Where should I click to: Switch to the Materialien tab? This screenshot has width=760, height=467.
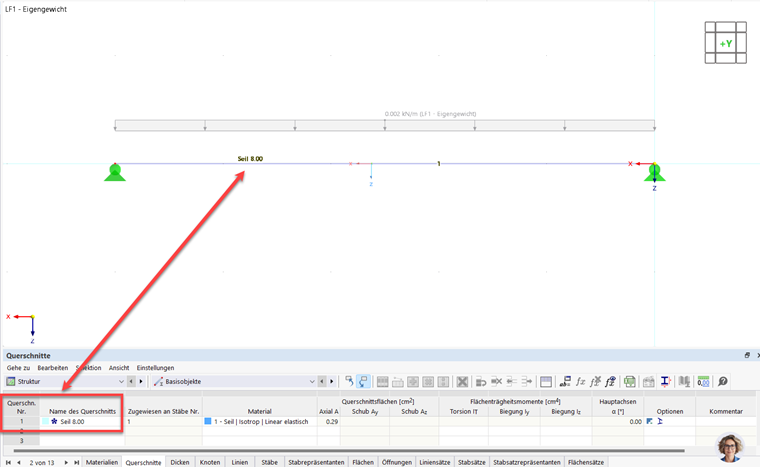point(102,462)
